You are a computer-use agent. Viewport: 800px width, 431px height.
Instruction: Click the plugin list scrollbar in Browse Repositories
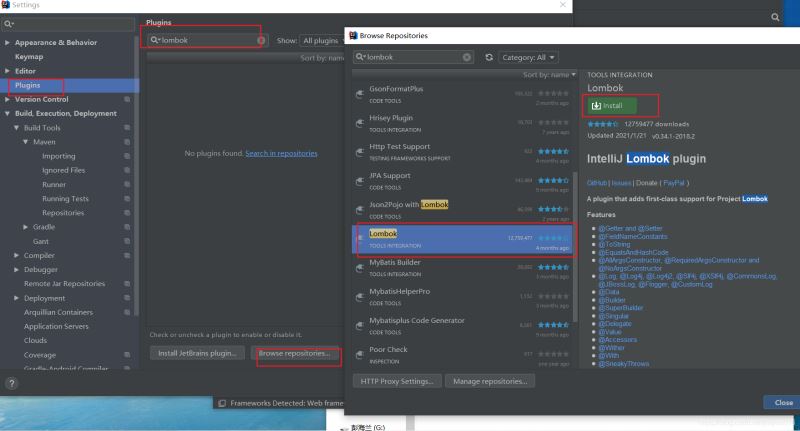coord(574,246)
